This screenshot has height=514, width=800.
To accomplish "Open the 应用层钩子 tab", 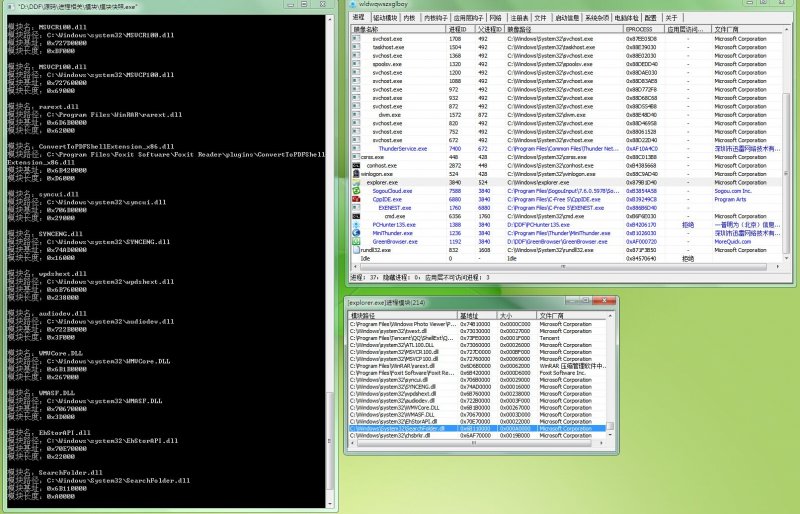I will pyautogui.click(x=468, y=18).
